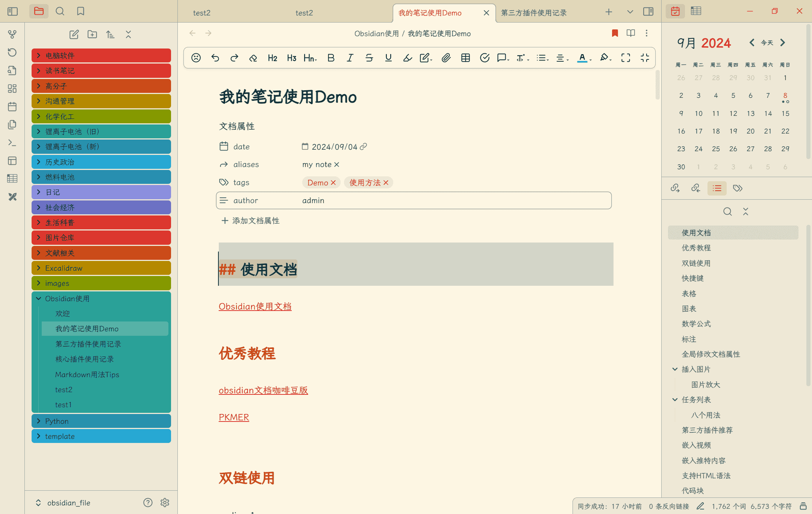Toggle the left sidebar panel
The width and height of the screenshot is (812, 514).
tap(13, 11)
